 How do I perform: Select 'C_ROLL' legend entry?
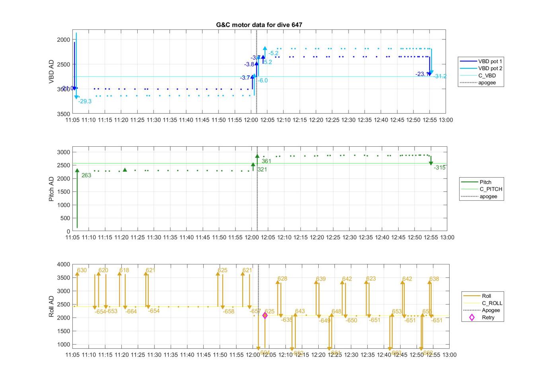tap(483, 303)
